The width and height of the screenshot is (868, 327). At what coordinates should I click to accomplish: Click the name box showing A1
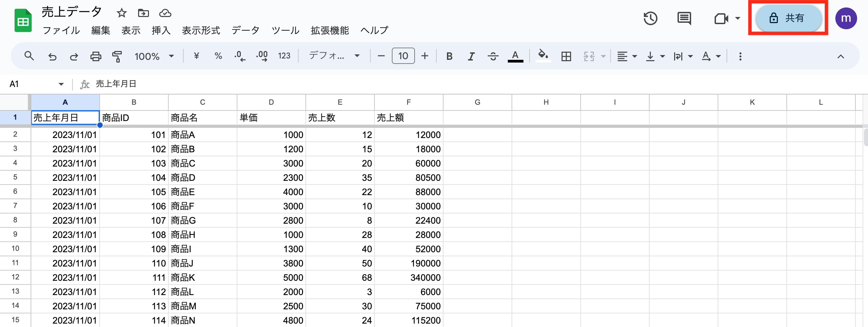point(31,84)
